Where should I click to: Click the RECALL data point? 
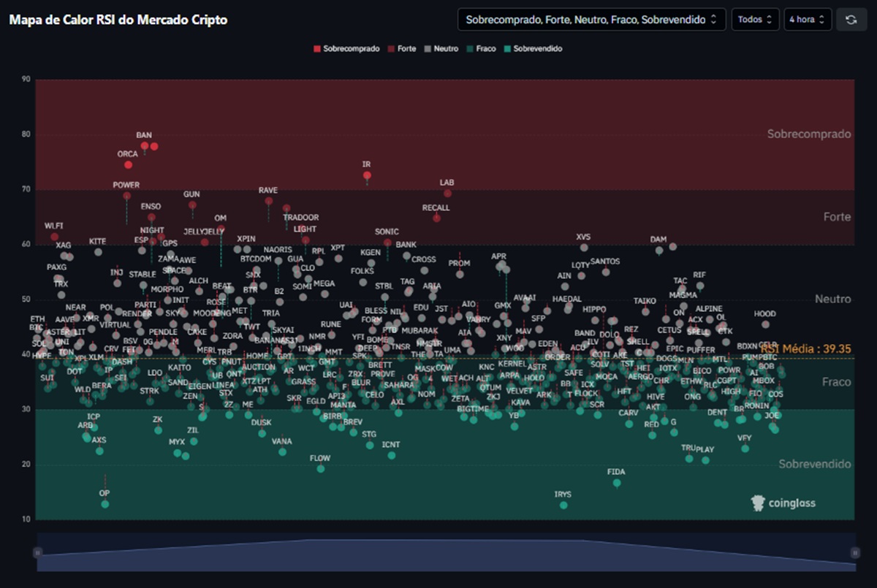[436, 218]
